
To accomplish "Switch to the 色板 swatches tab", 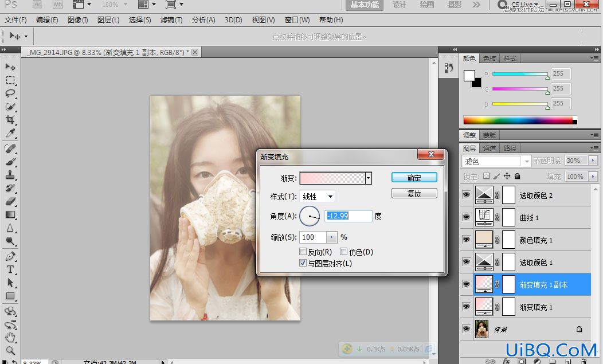I will click(x=490, y=58).
